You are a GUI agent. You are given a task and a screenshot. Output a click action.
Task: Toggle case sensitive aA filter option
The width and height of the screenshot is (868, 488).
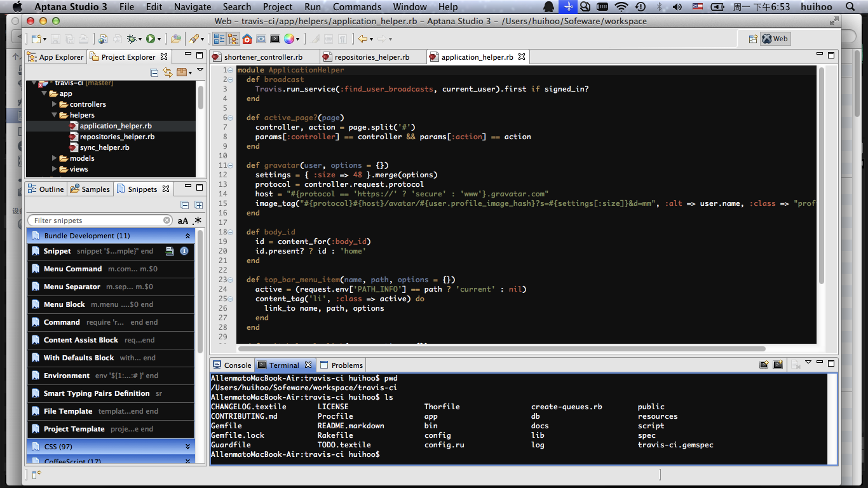point(183,220)
